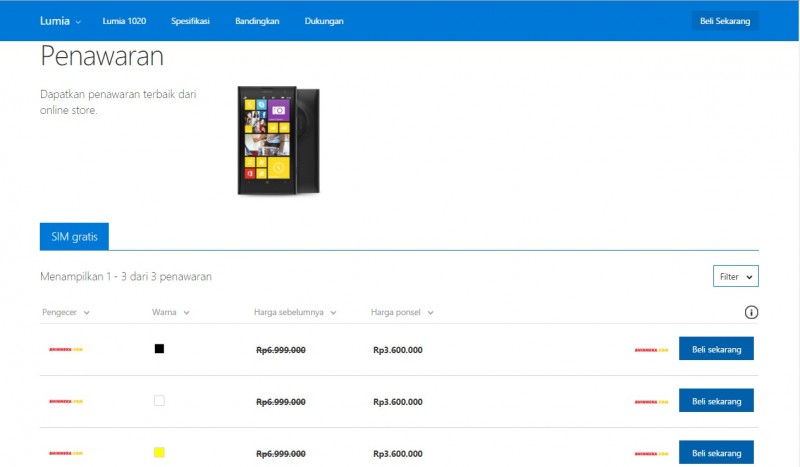Select the yellow color swatch

159,452
